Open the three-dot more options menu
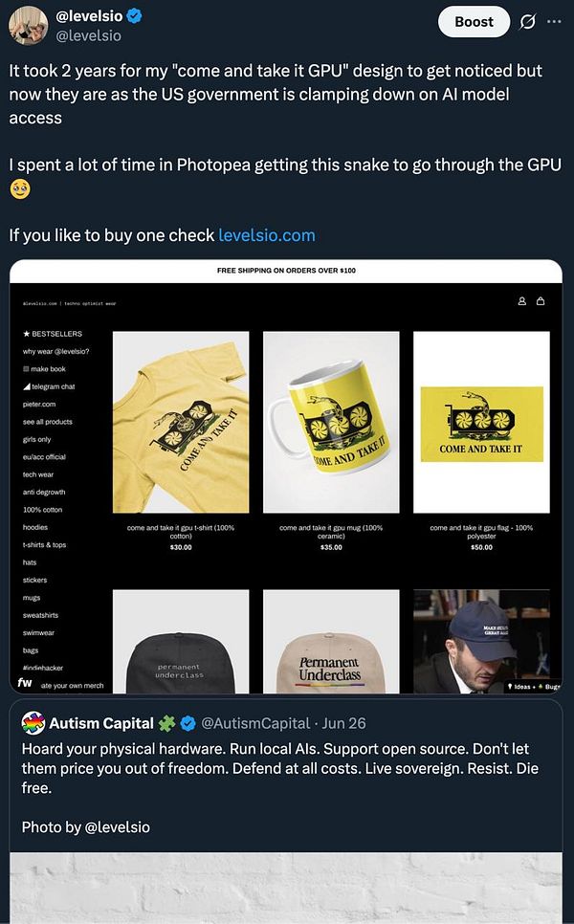574x924 pixels. click(554, 21)
